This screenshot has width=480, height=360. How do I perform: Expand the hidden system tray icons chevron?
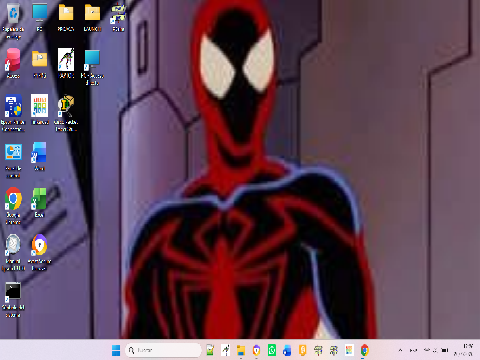(400, 350)
